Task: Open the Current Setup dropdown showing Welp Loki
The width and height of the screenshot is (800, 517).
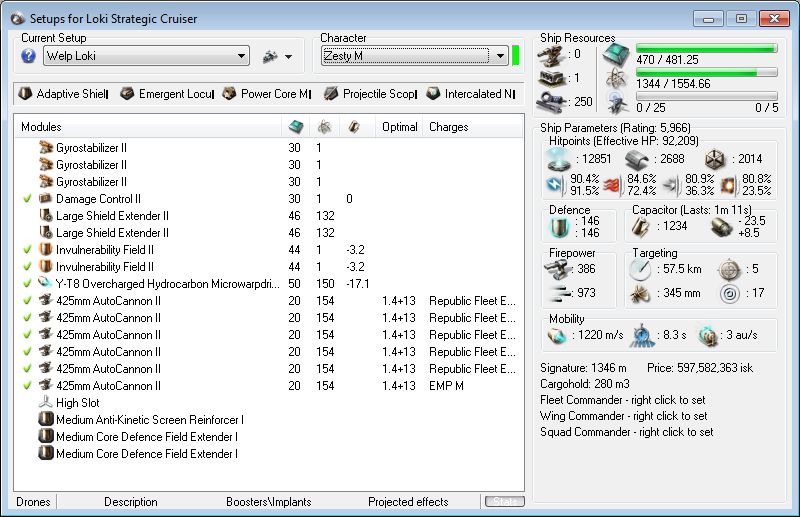Action: pos(146,56)
